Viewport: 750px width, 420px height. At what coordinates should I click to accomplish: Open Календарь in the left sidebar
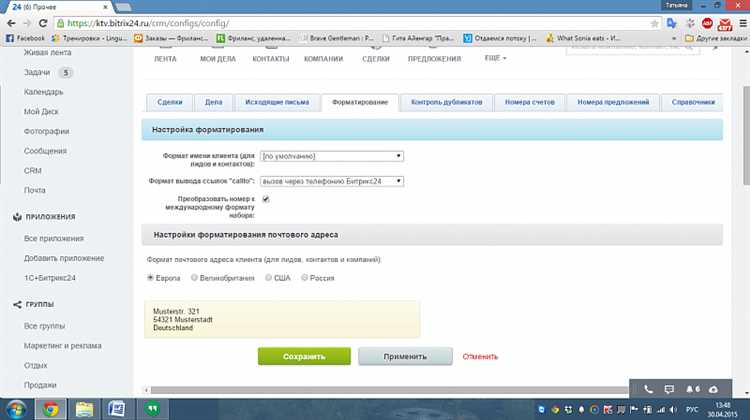click(x=44, y=92)
